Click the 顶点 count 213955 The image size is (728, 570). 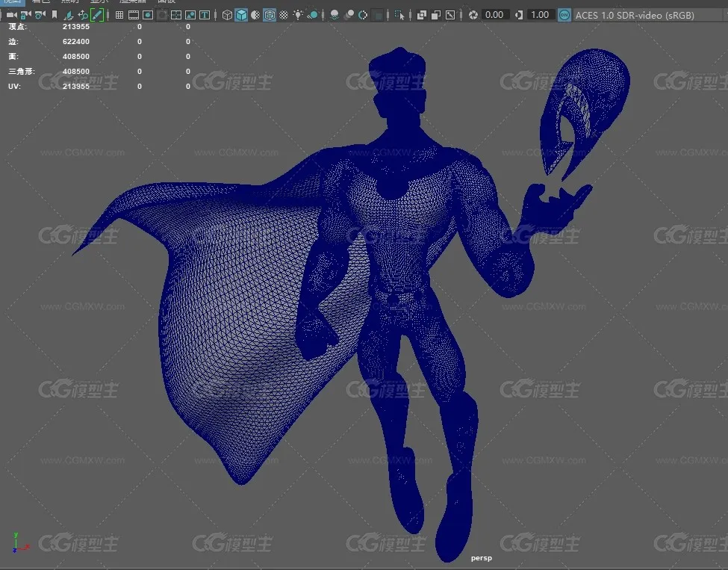click(76, 26)
